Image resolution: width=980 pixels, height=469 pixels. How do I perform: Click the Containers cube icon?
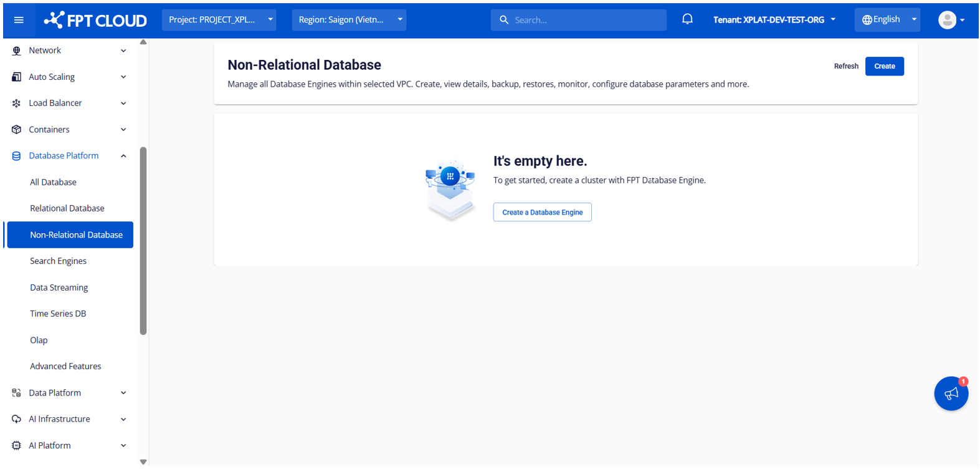point(17,130)
